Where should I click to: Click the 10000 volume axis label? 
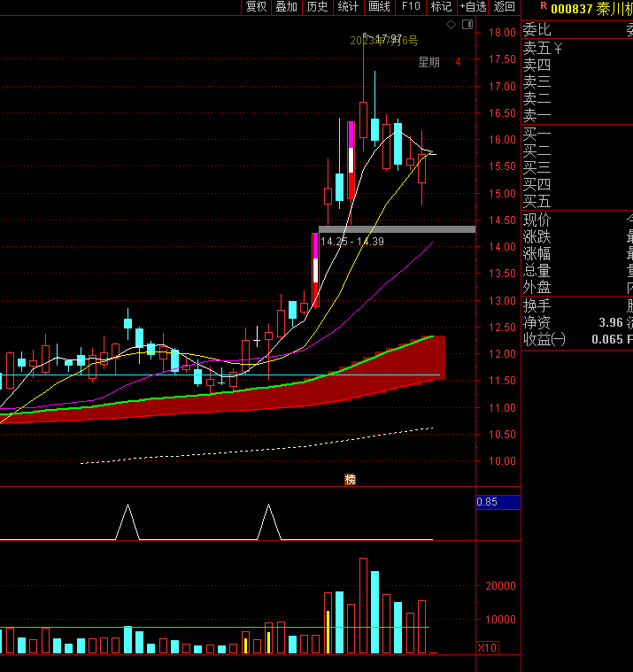tap(500, 619)
